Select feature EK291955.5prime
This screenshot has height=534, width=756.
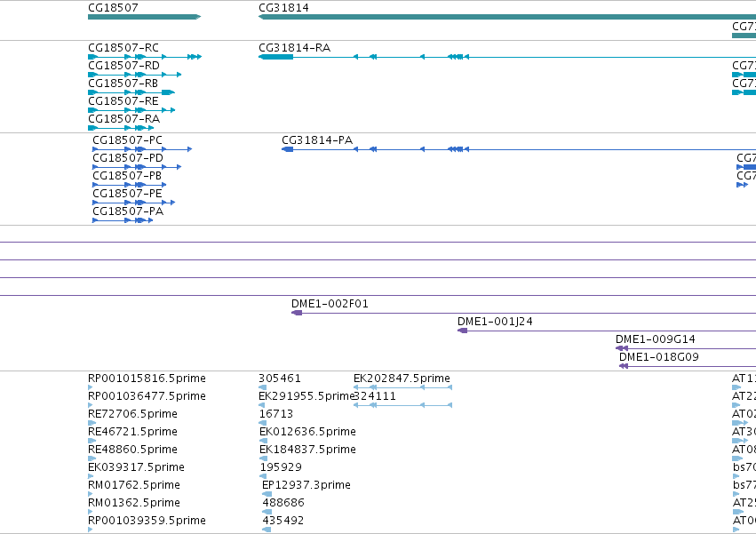tap(306, 396)
